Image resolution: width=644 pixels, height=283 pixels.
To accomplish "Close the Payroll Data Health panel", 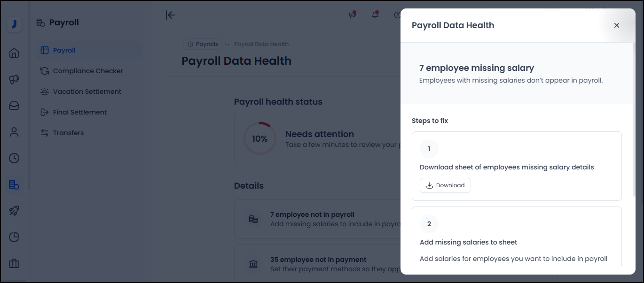I will tap(617, 25).
